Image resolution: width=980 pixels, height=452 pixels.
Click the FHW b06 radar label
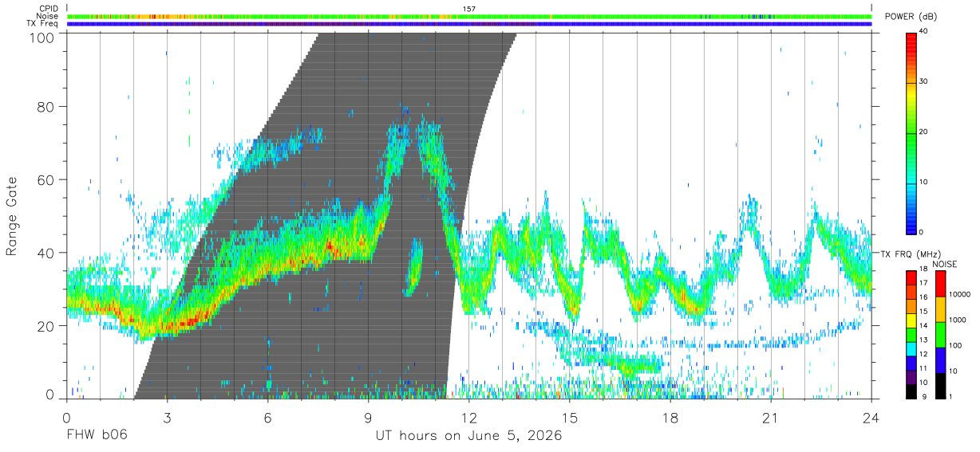(96, 436)
